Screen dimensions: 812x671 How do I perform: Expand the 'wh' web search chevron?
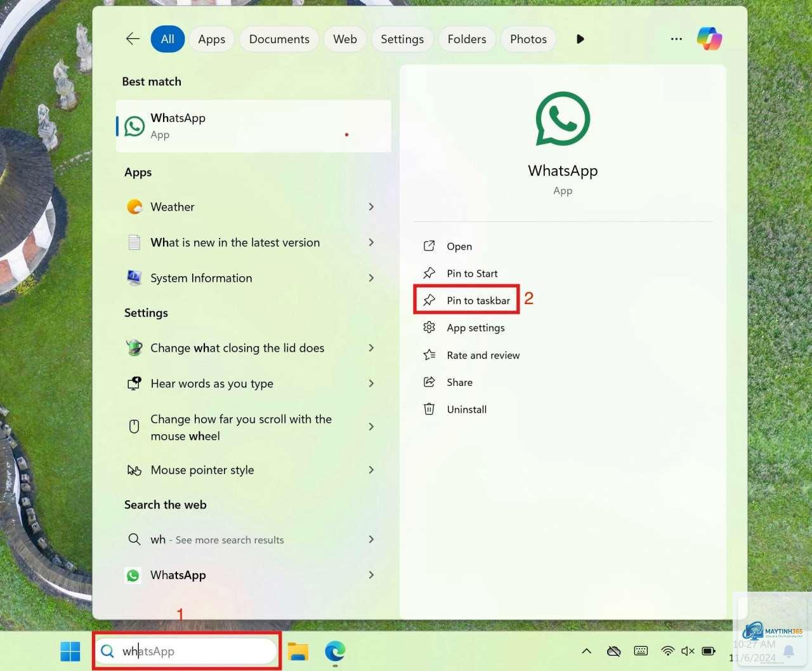pyautogui.click(x=372, y=540)
